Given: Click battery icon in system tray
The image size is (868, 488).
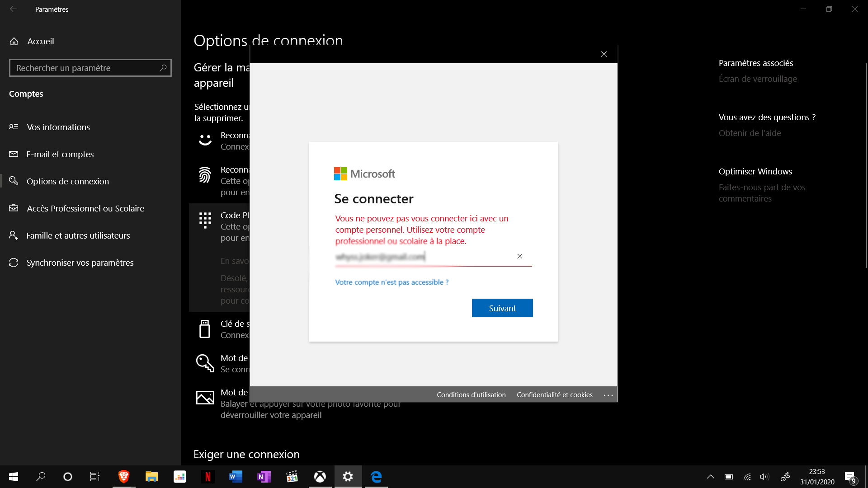Looking at the screenshot, I should [729, 477].
